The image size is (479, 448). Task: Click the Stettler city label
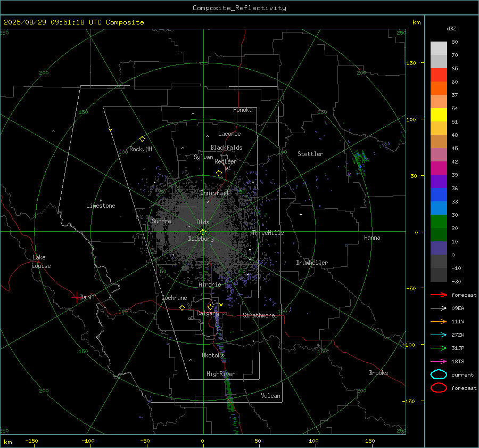pos(310,154)
